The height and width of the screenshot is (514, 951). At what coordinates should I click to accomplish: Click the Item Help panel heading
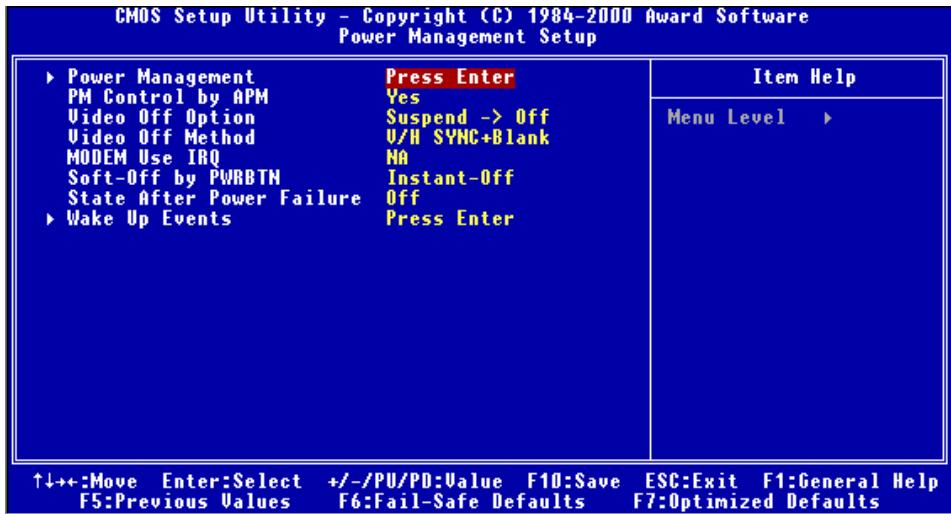point(804,77)
